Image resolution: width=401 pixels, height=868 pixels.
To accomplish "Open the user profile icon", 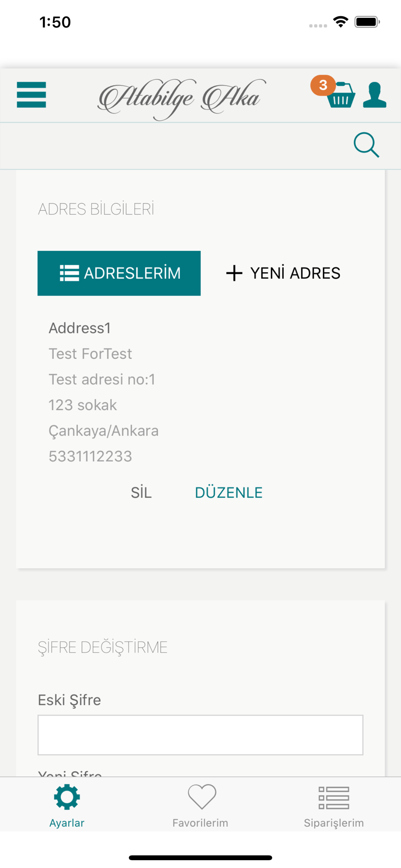I will (375, 95).
